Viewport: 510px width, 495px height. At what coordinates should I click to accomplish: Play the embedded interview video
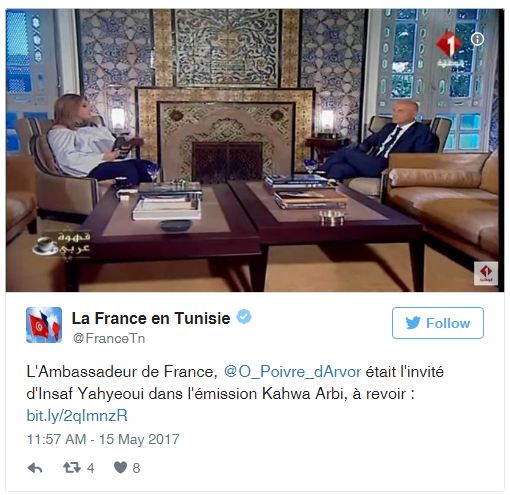(255, 150)
